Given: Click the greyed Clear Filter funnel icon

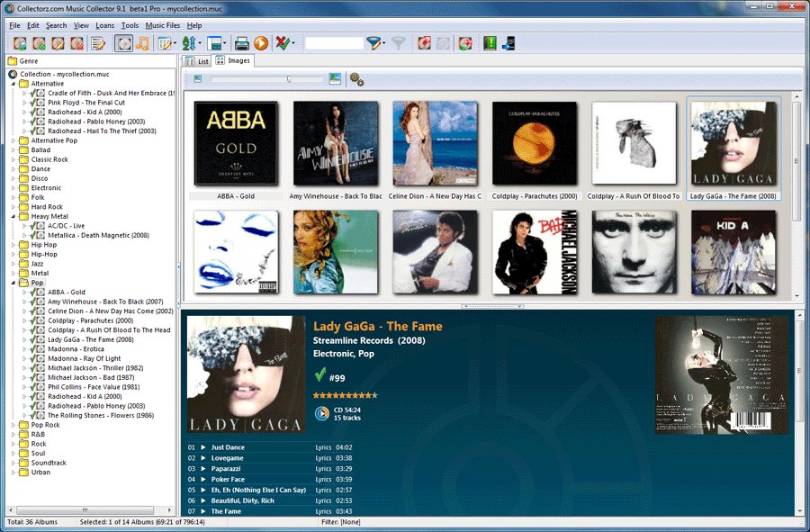Looking at the screenshot, I should pos(398,43).
